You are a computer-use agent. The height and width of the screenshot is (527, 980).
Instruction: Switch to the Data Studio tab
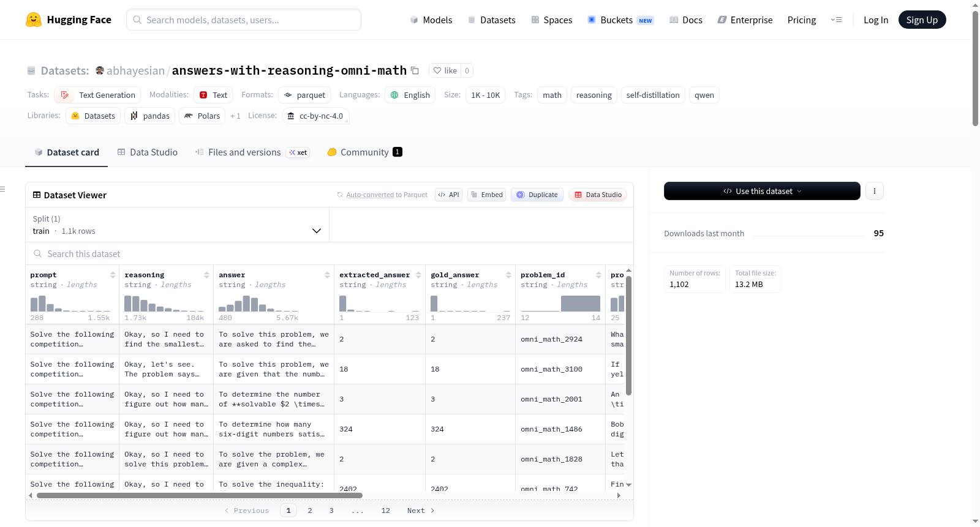tap(148, 152)
